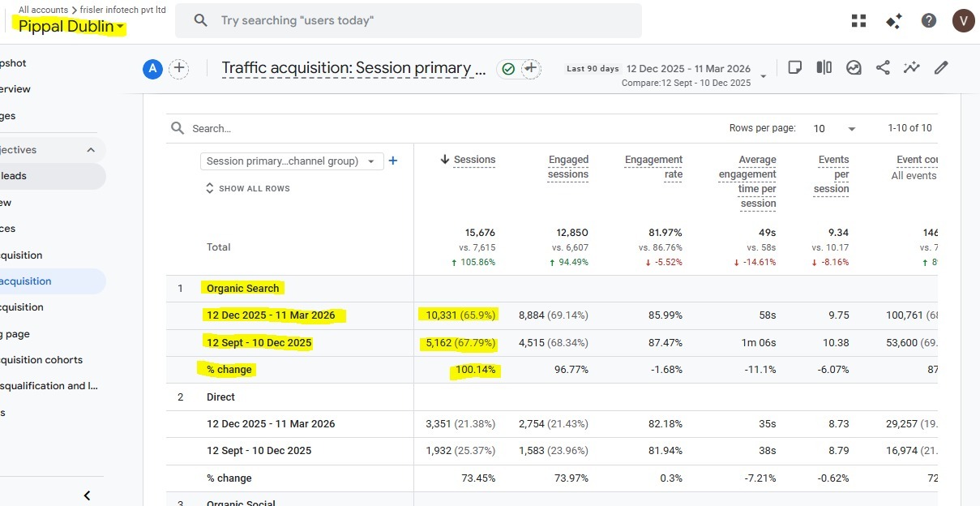This screenshot has height=506, width=980.
Task: Open the Help question mark icon
Action: (929, 21)
